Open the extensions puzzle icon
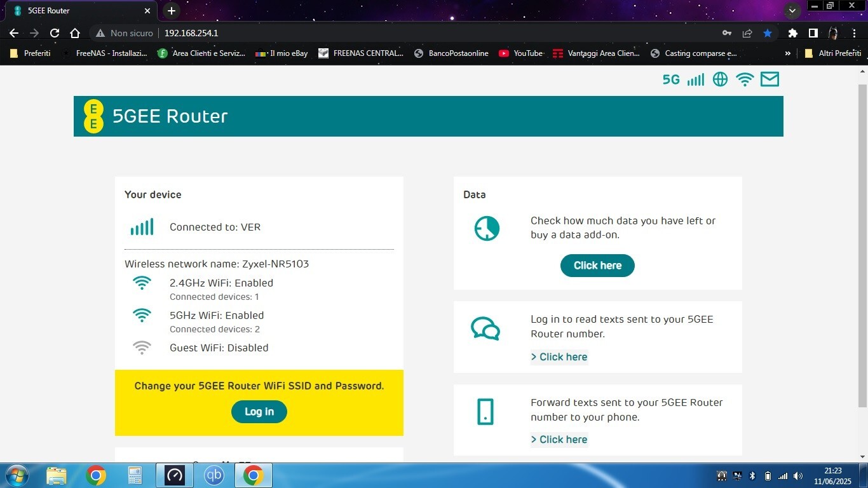This screenshot has height=488, width=868. 792,33
